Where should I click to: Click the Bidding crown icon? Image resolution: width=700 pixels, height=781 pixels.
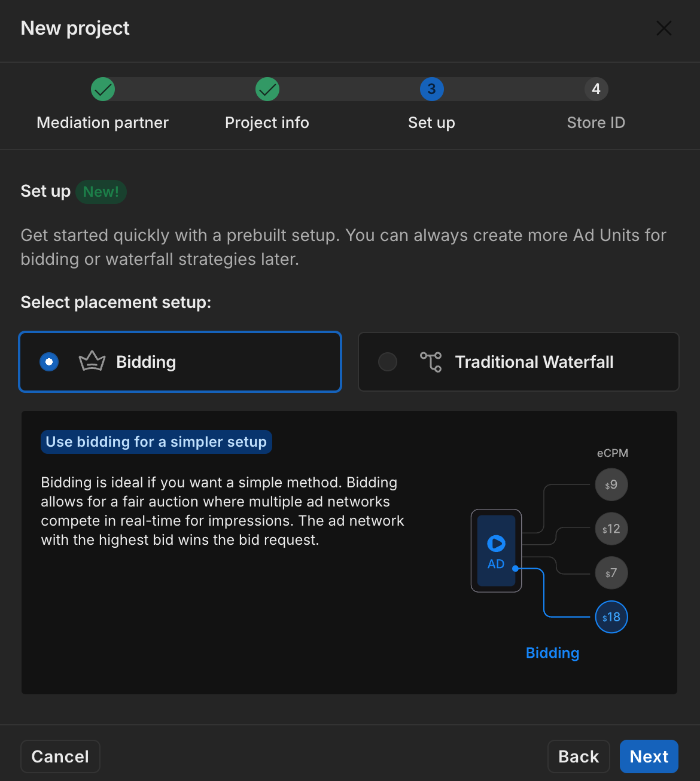pos(92,361)
